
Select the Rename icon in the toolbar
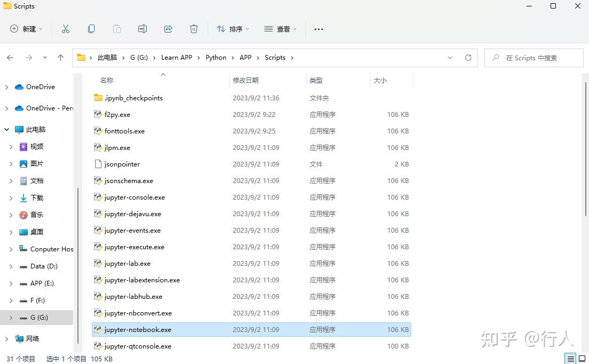(x=143, y=29)
